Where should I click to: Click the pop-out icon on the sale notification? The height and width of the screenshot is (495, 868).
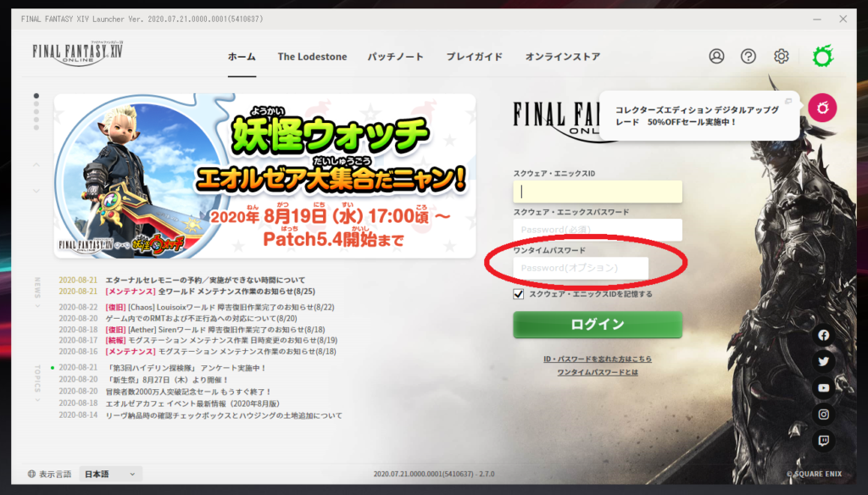[788, 102]
